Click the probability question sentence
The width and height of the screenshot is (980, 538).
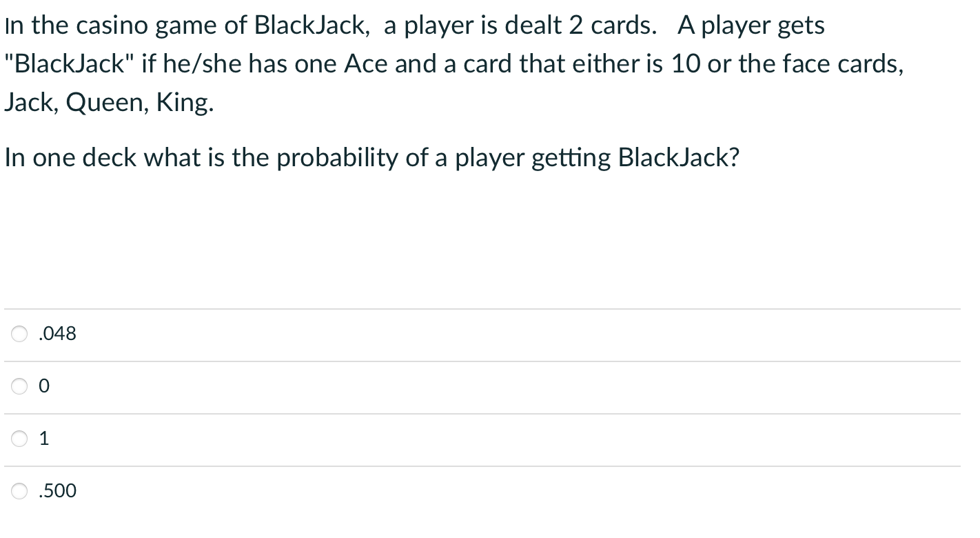point(372,157)
